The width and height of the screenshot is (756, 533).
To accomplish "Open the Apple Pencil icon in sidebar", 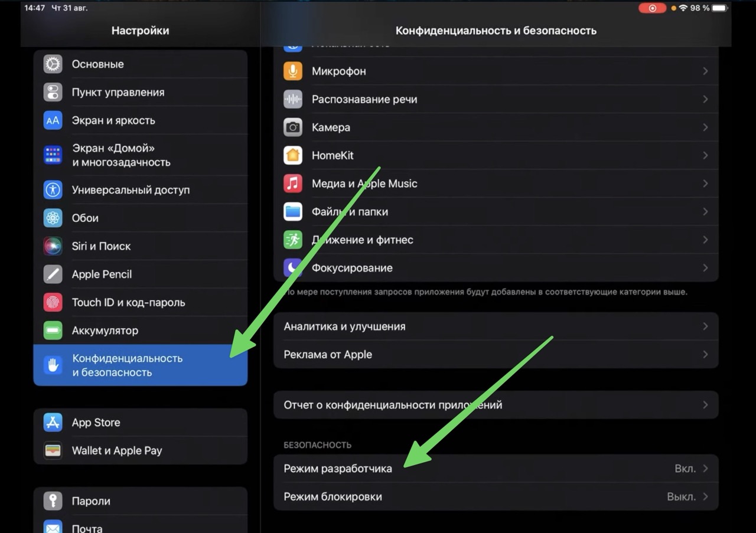I will pos(53,274).
